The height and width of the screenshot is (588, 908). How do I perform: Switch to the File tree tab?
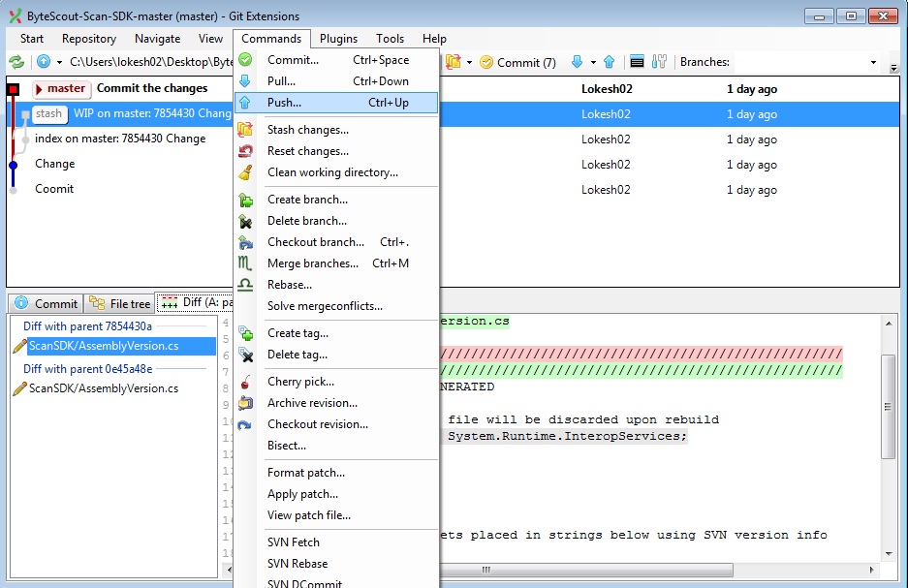point(120,304)
